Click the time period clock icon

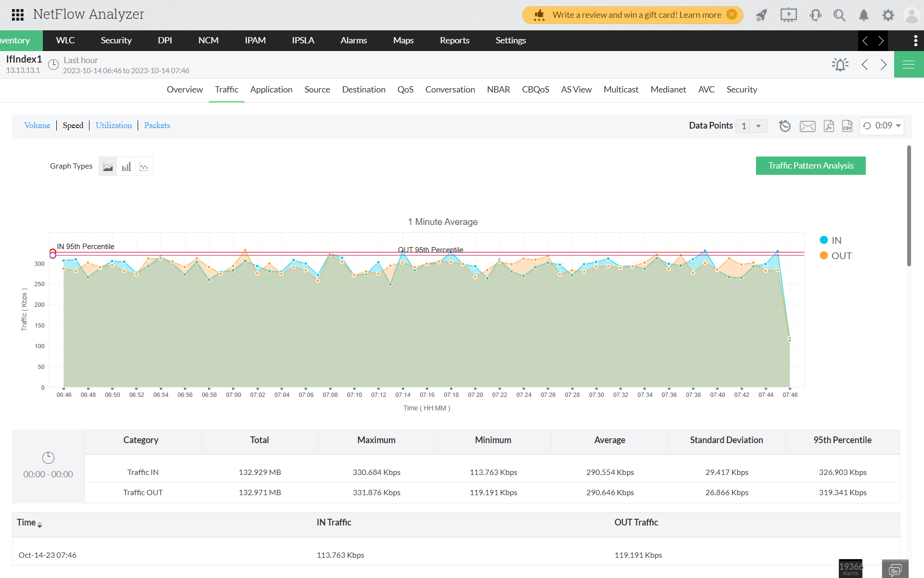click(53, 65)
